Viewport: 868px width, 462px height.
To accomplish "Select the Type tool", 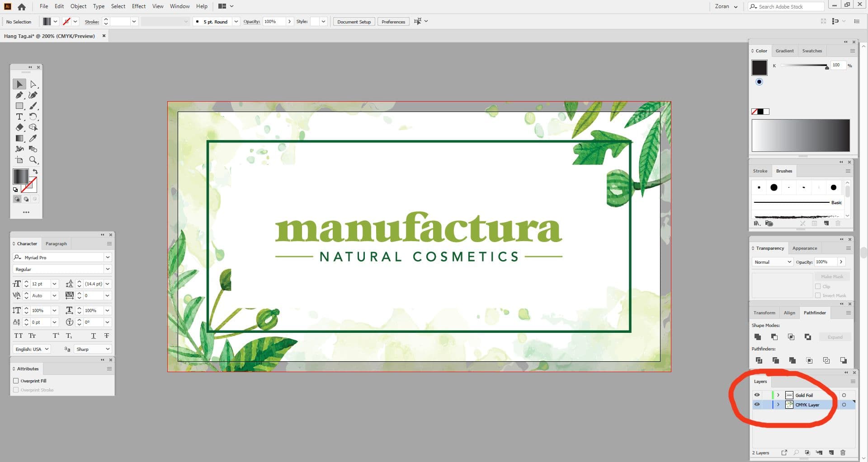I will click(19, 117).
